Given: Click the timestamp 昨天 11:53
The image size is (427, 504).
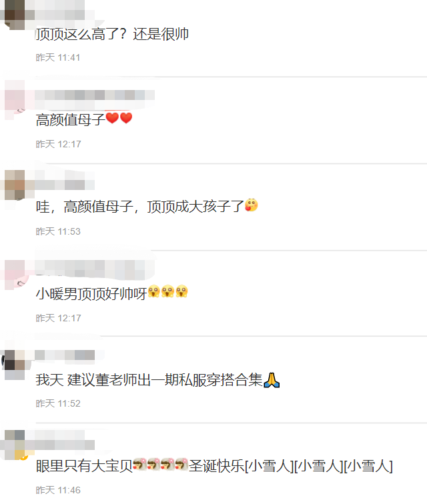Looking at the screenshot, I should 58,231.
